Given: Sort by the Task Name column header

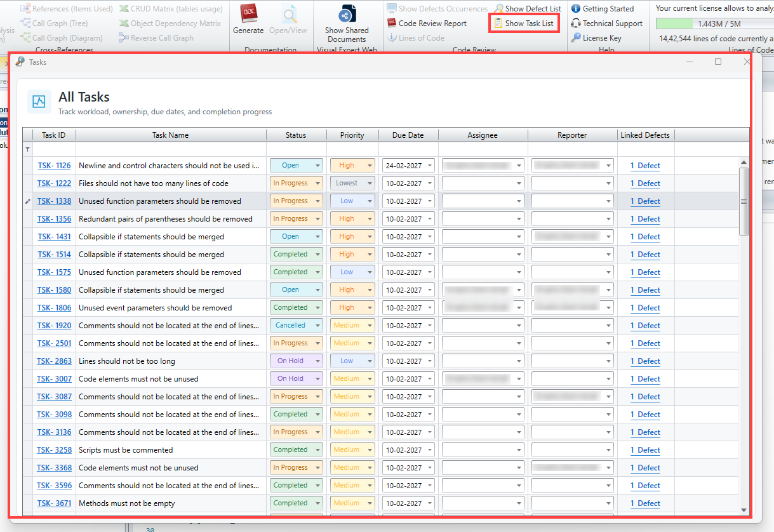Looking at the screenshot, I should click(x=171, y=135).
